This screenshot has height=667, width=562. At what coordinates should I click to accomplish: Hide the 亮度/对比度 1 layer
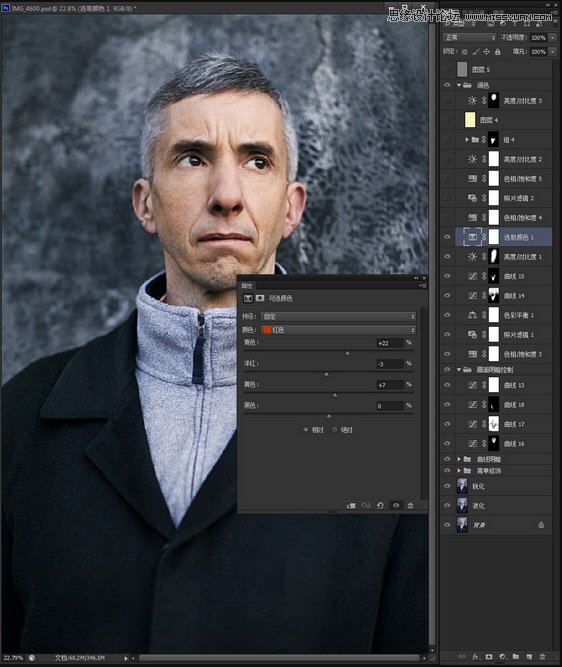[x=447, y=257]
